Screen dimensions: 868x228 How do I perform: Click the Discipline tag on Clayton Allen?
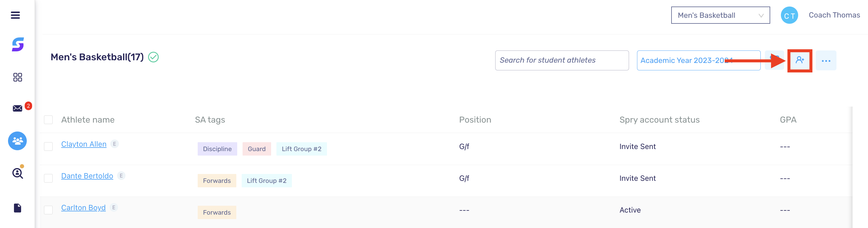[217, 149]
